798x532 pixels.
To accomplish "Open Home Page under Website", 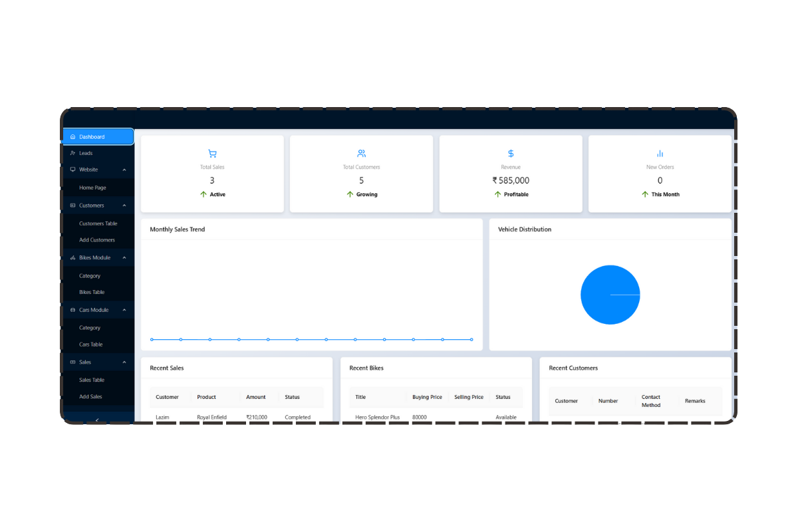I will click(92, 188).
